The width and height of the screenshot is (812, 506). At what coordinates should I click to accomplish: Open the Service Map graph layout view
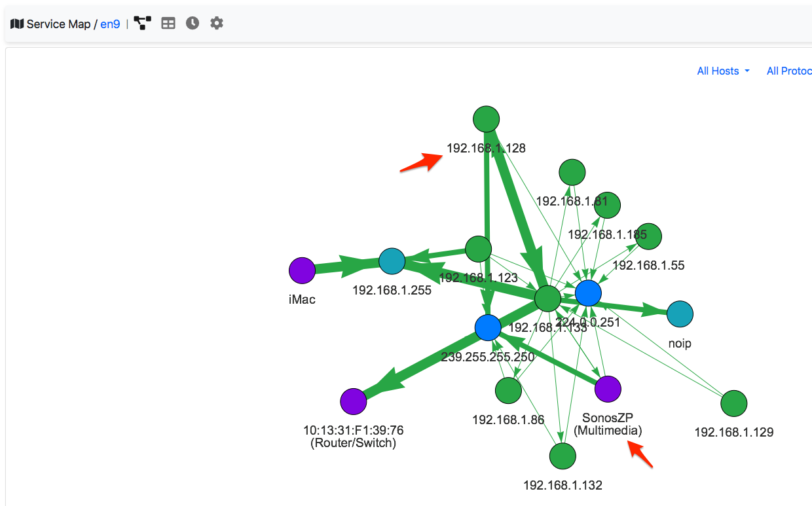142,22
